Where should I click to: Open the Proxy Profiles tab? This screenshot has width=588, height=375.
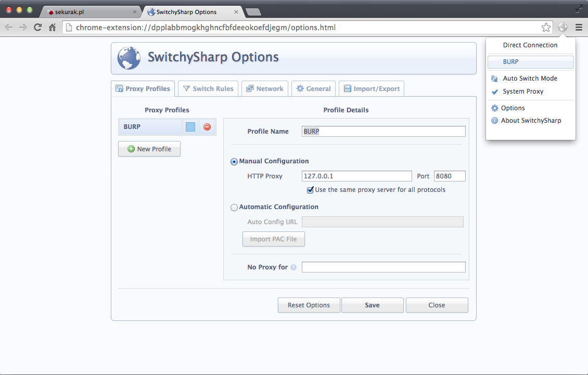[143, 89]
